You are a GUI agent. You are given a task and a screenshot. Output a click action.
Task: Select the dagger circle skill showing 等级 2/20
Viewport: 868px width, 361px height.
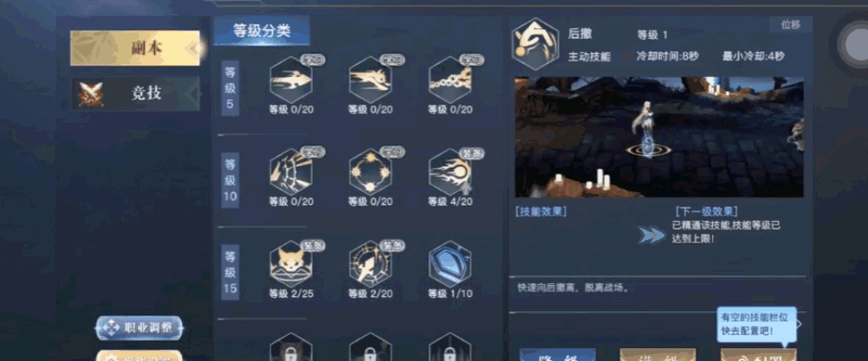(x=370, y=264)
